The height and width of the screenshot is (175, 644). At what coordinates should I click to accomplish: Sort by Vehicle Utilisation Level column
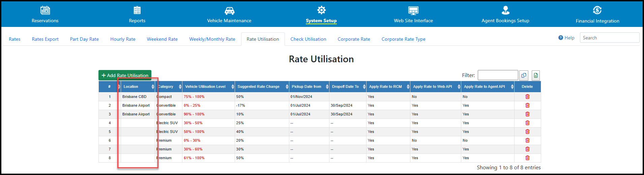208,86
